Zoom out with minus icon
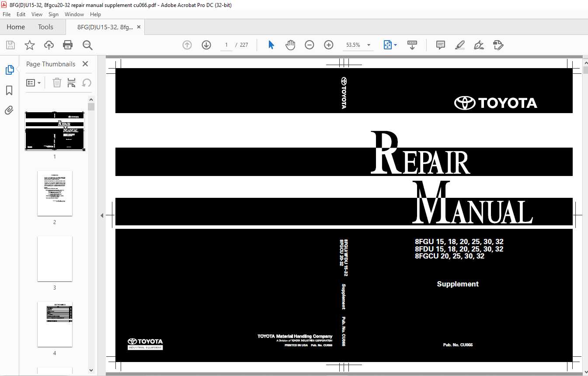This screenshot has width=588, height=376. pos(310,45)
